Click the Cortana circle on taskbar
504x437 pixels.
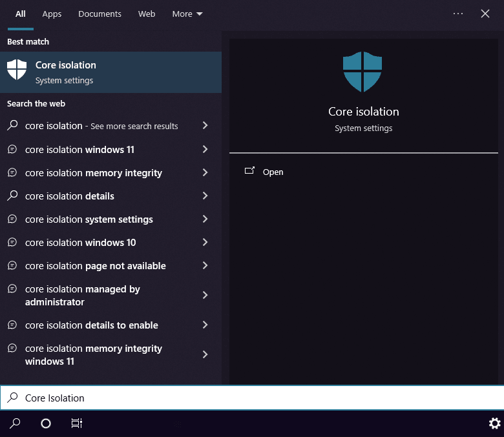click(46, 424)
